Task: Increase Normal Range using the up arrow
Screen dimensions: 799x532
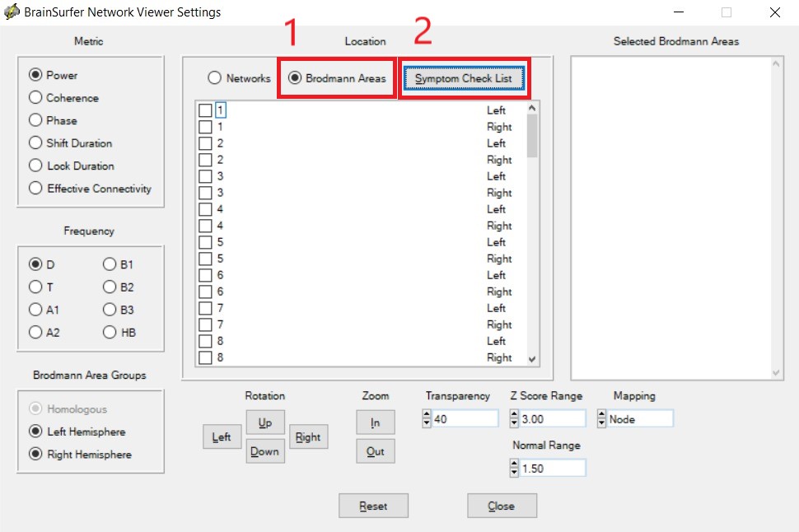Action: point(514,464)
